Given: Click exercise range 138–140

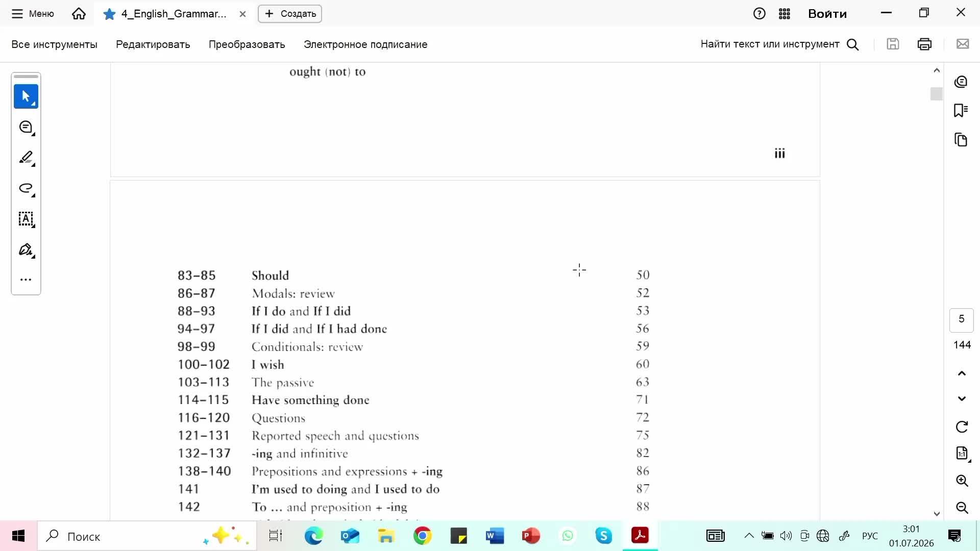Looking at the screenshot, I should (204, 471).
